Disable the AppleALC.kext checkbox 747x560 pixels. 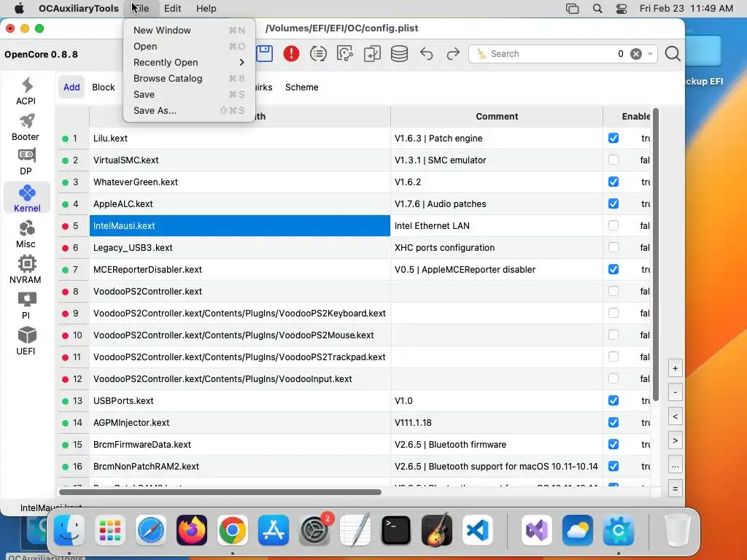pyautogui.click(x=613, y=204)
